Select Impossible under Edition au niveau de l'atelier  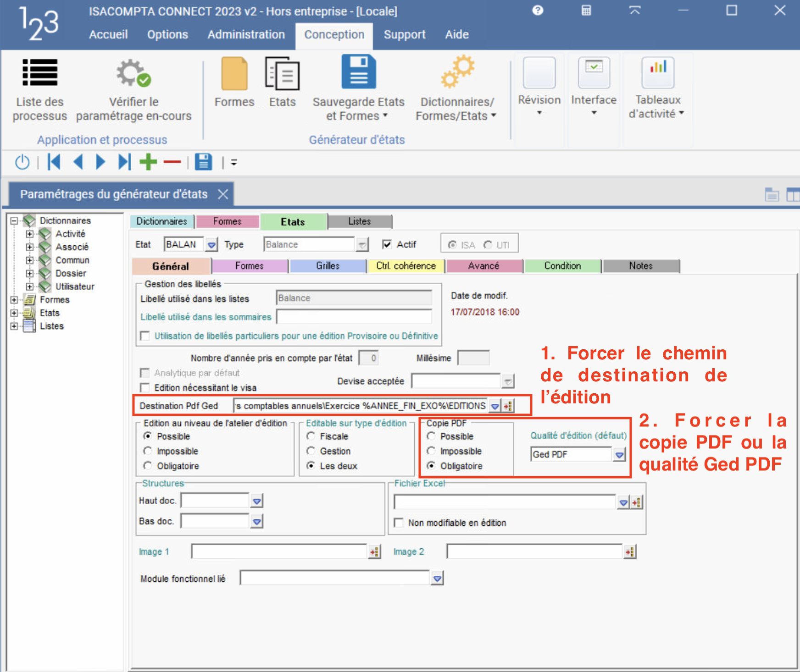click(147, 451)
